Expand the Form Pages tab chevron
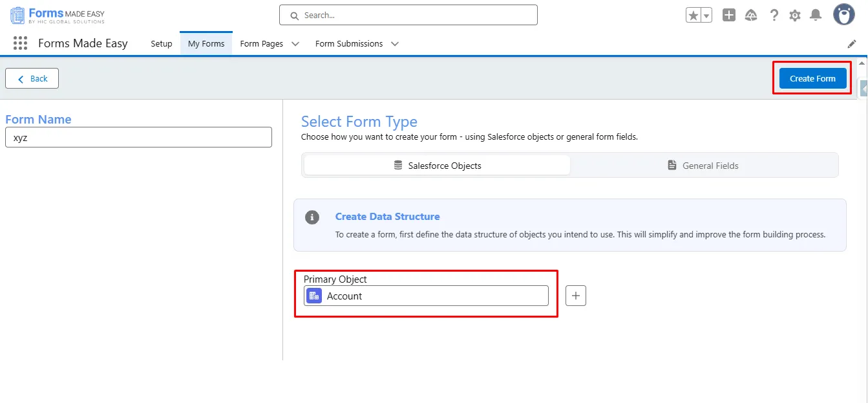868x403 pixels. click(295, 44)
